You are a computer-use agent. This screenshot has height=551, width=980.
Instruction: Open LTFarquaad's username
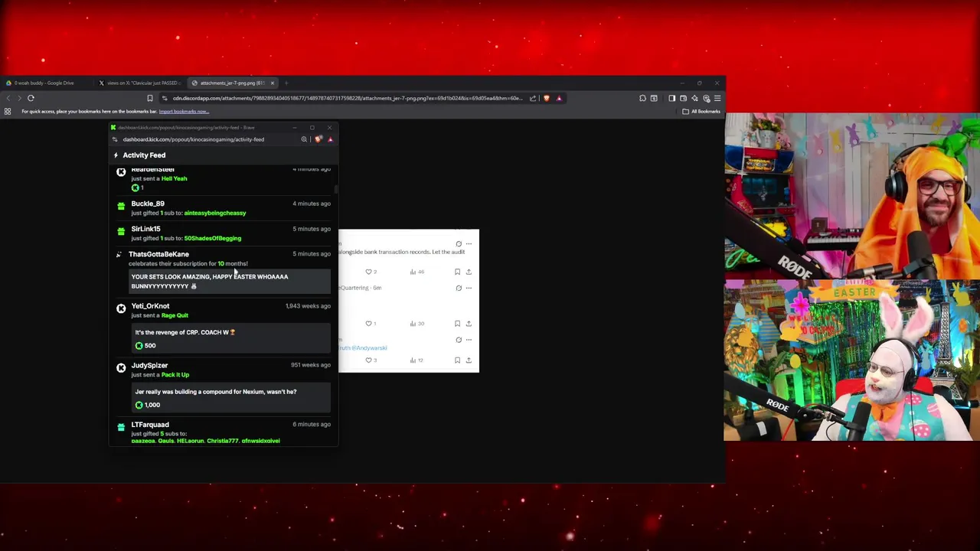pos(150,425)
